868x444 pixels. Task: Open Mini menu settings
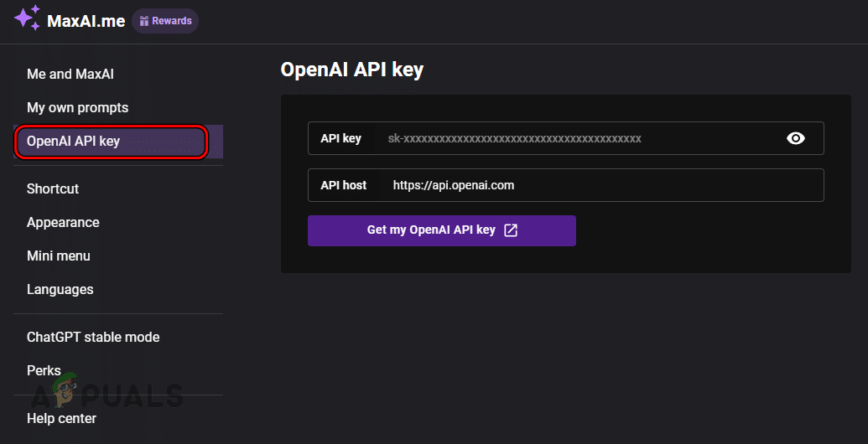coord(59,256)
